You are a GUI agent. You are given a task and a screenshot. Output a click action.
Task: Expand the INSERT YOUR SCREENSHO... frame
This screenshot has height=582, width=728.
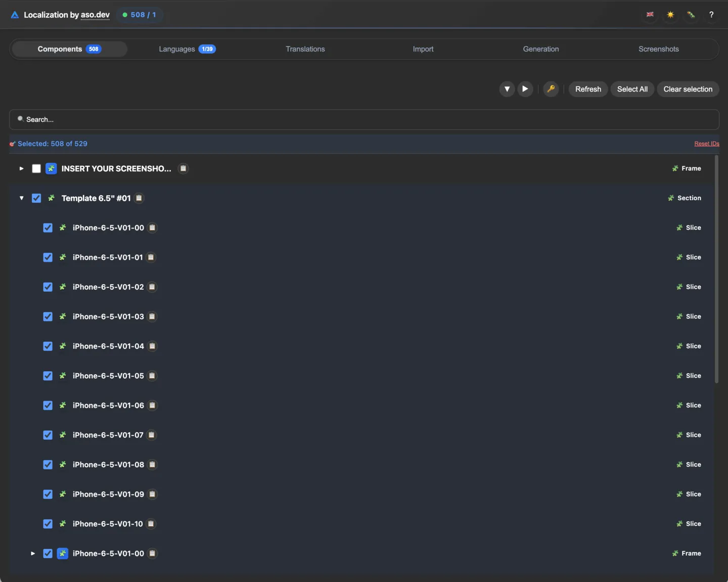22,168
